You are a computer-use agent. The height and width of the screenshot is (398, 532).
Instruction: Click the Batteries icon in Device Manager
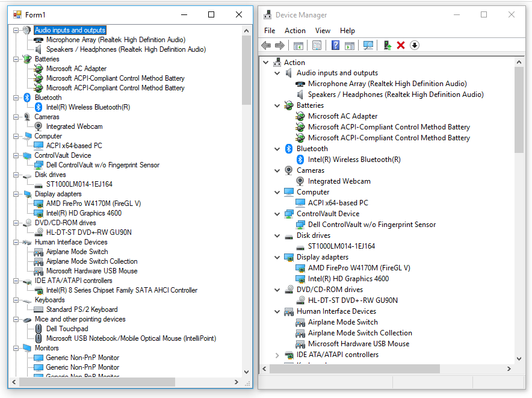(x=289, y=105)
